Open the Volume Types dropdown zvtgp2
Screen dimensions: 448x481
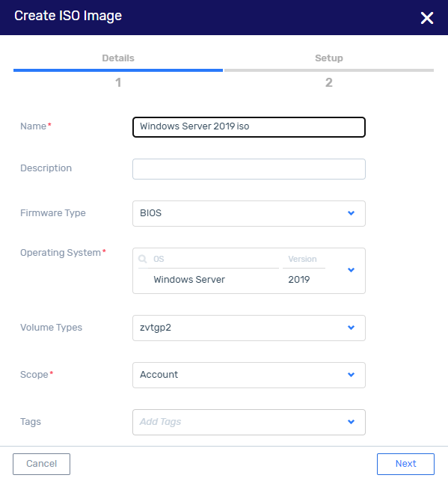[249, 328]
